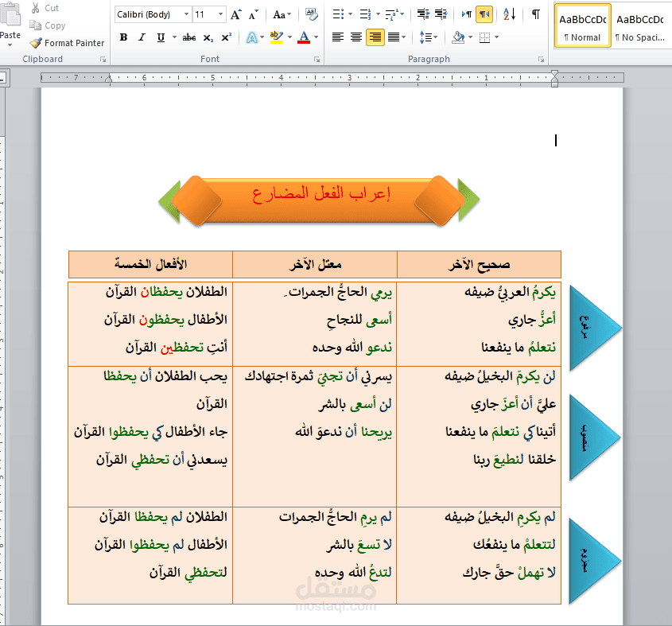672x626 pixels.
Task: Open the Text Effects glowing A
Action: tap(251, 37)
